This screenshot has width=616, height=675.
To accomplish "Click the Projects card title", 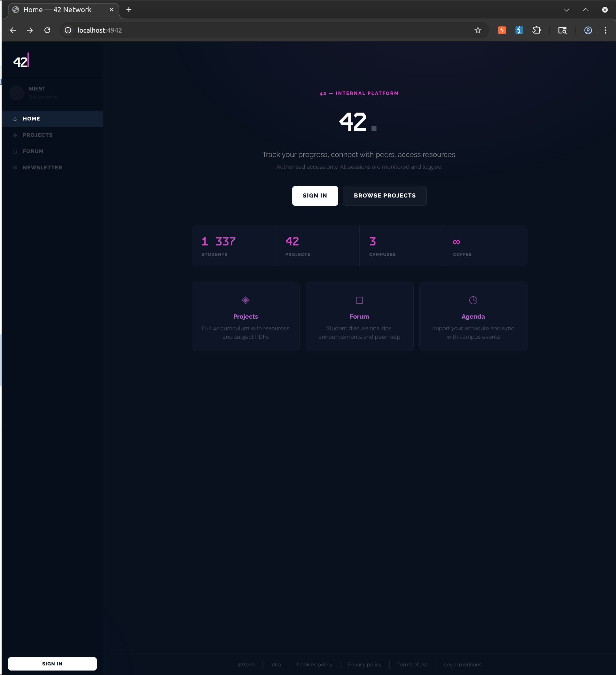I will (x=246, y=316).
